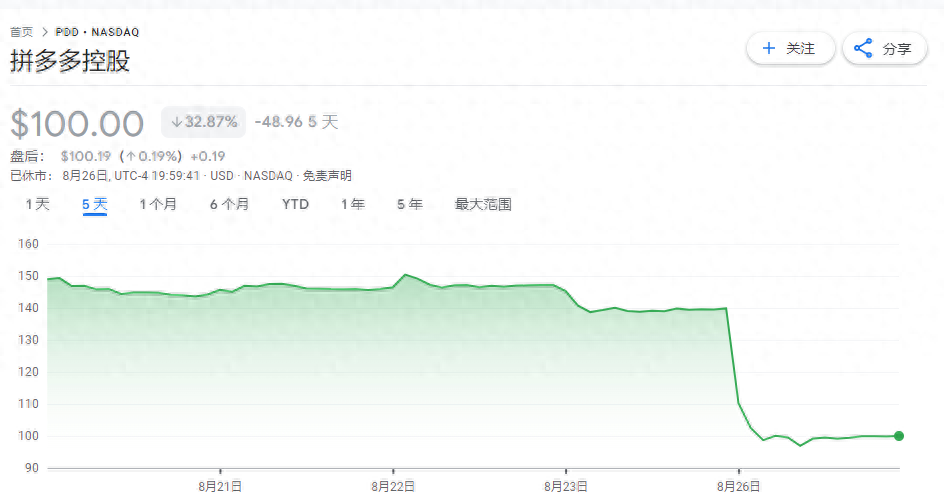Click the 拼多多控股 title
Screen dimensions: 944x497
point(70,61)
